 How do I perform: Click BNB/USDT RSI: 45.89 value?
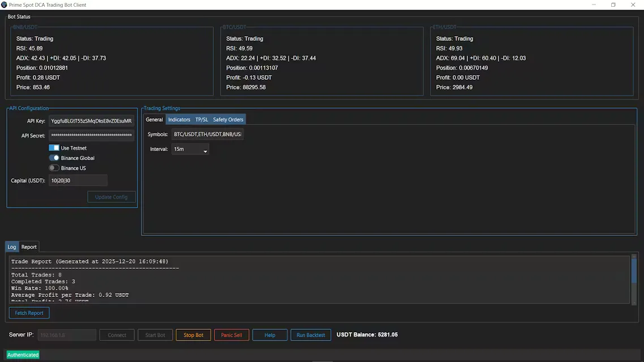point(29,49)
